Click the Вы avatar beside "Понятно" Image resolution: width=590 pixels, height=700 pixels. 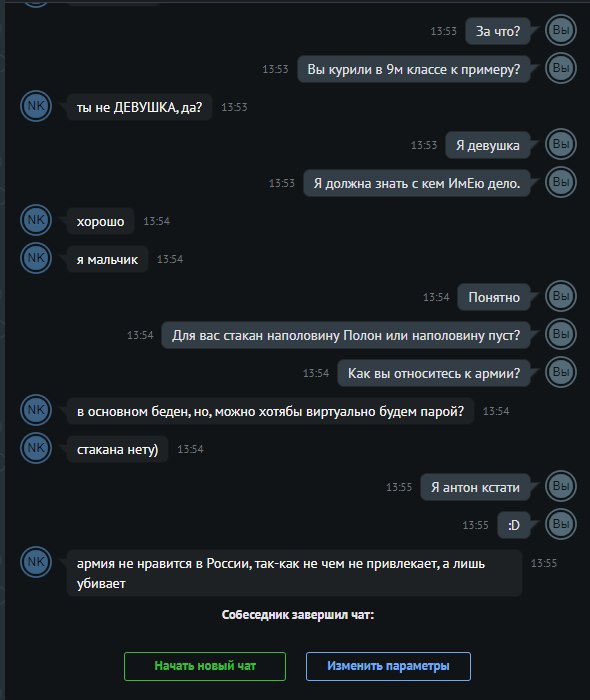[x=561, y=296]
